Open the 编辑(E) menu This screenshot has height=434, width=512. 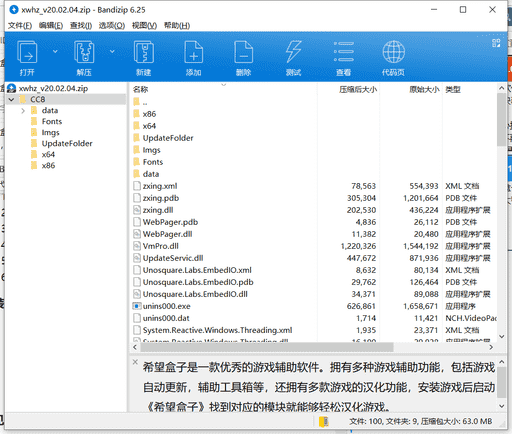51,26
